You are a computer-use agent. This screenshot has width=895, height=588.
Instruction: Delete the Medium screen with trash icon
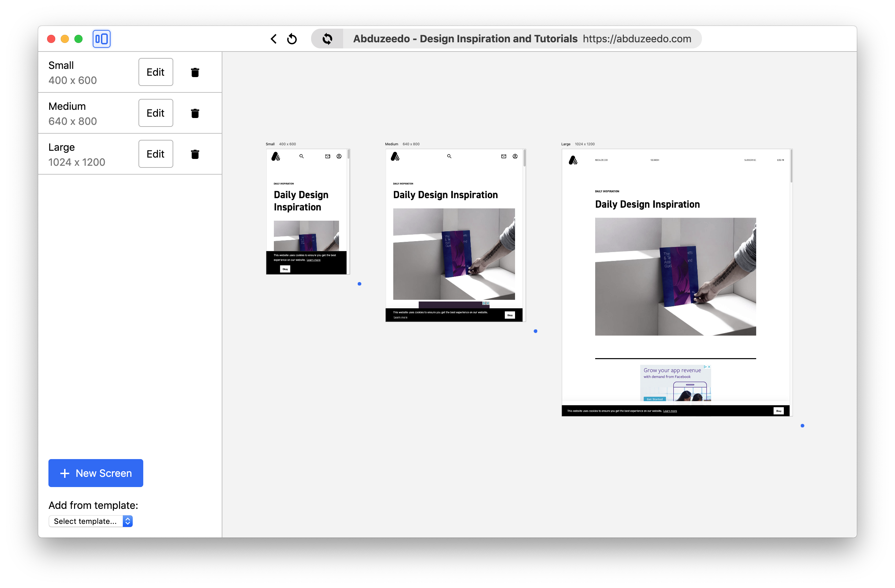coord(195,113)
